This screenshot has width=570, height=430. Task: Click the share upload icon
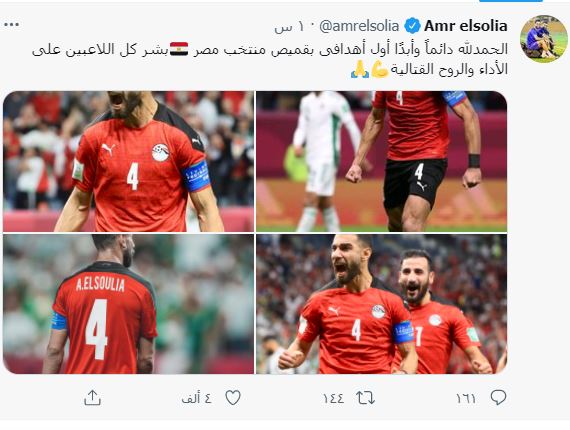tap(92, 398)
